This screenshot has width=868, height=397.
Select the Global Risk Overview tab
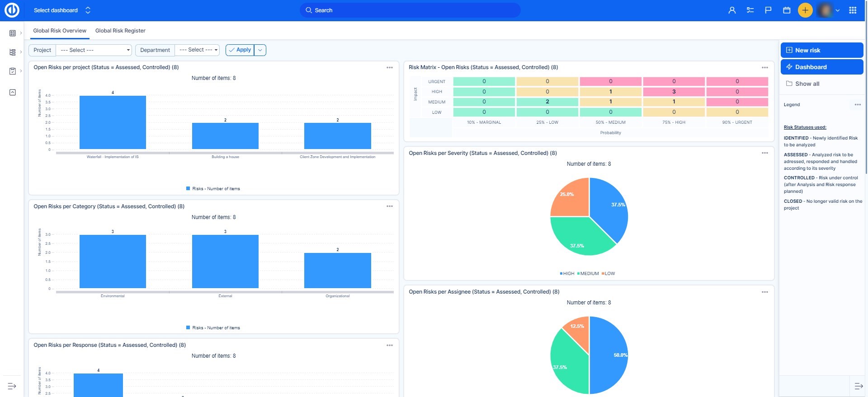[x=60, y=31]
